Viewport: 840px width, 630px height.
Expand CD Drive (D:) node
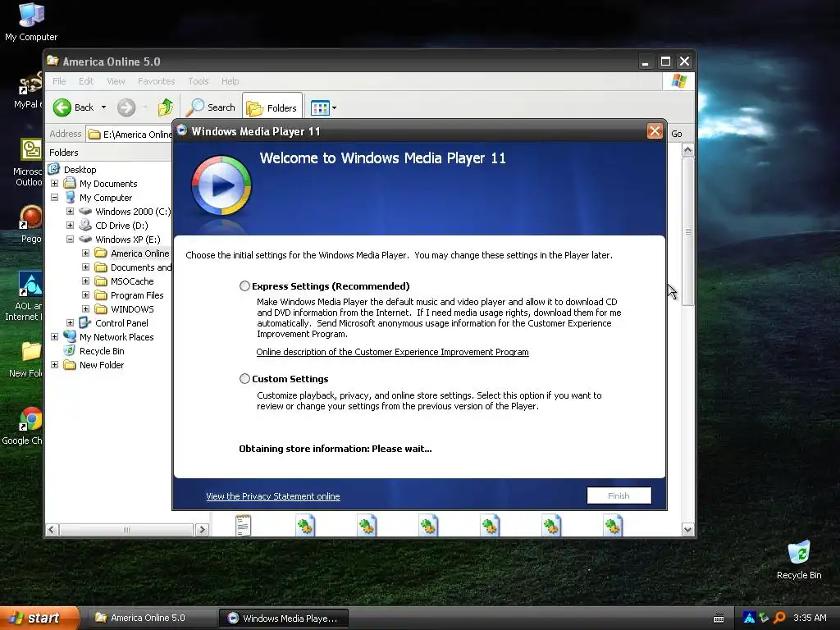[70, 225]
